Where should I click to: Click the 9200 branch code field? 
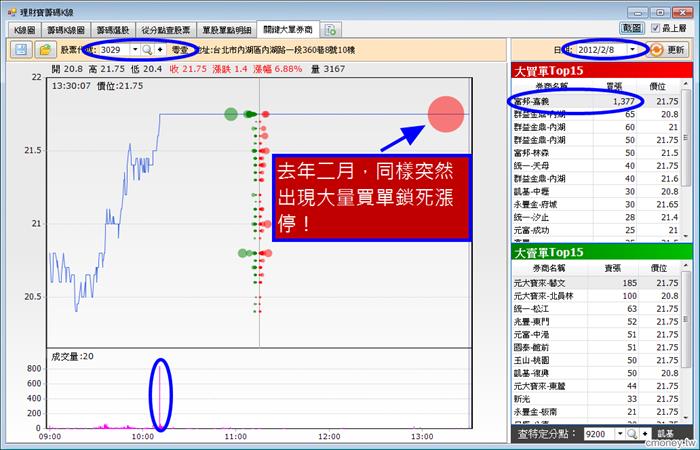[x=599, y=433]
